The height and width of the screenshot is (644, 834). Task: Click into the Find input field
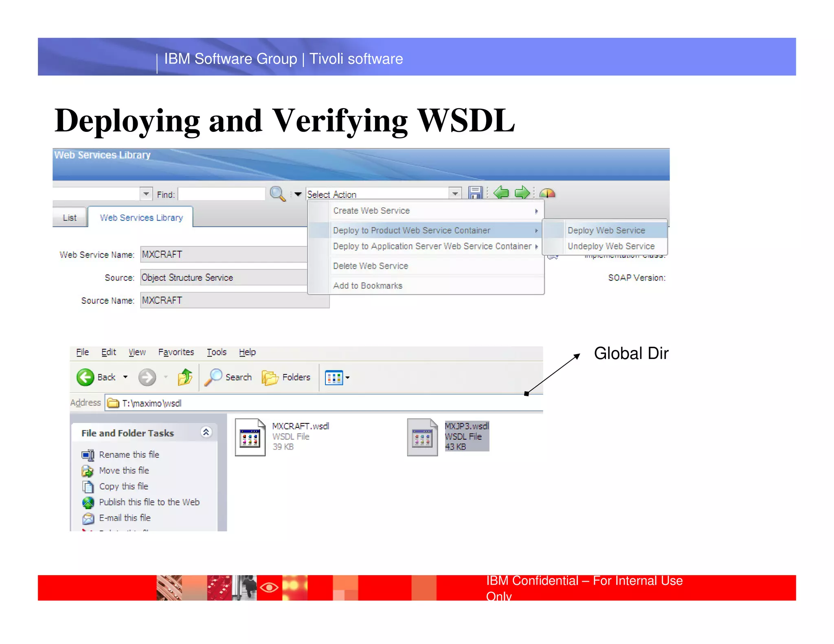coord(222,194)
